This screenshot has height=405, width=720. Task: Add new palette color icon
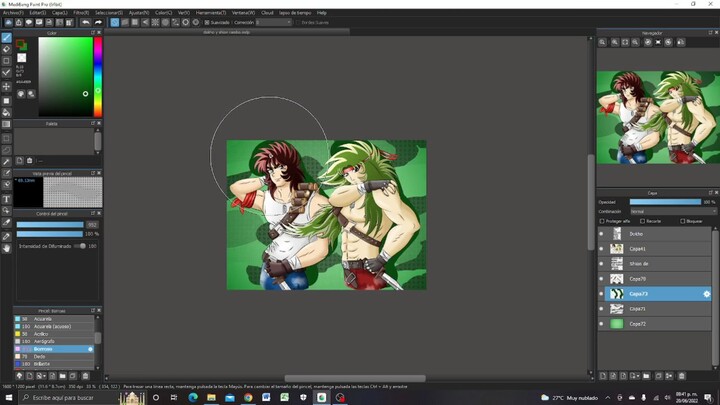(x=19, y=160)
